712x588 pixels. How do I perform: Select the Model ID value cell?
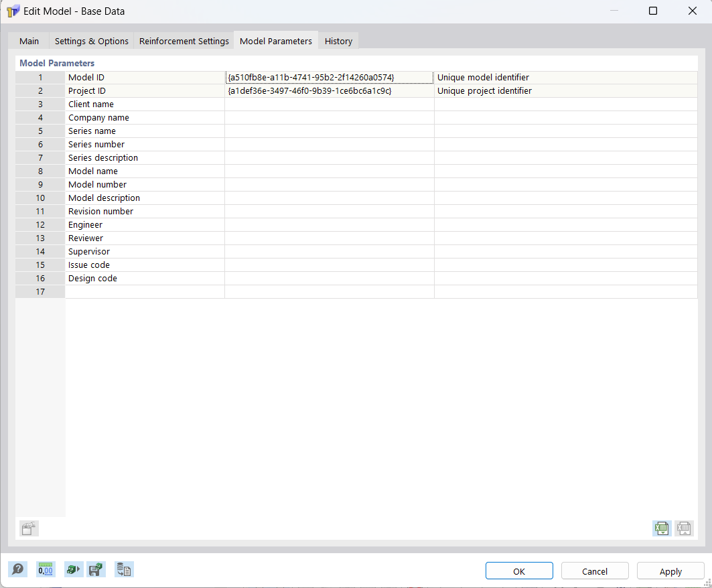click(x=330, y=77)
